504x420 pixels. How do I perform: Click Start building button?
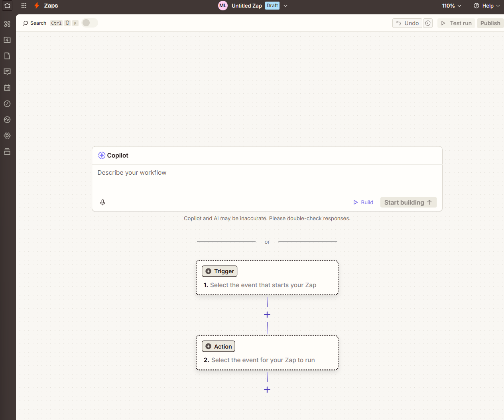408,202
